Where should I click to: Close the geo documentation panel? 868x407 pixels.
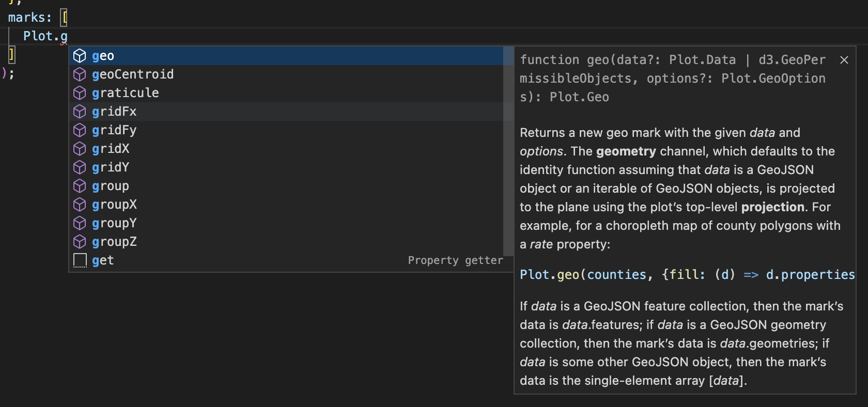click(x=844, y=60)
